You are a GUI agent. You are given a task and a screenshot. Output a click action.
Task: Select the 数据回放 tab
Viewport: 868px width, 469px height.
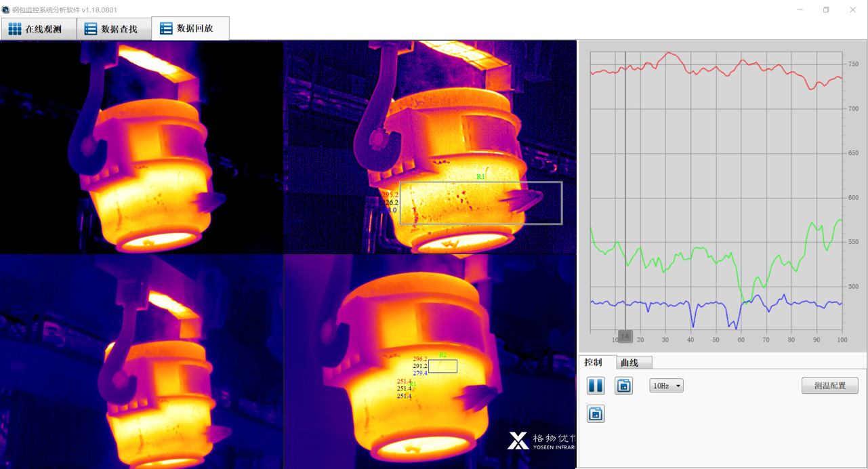coord(188,28)
